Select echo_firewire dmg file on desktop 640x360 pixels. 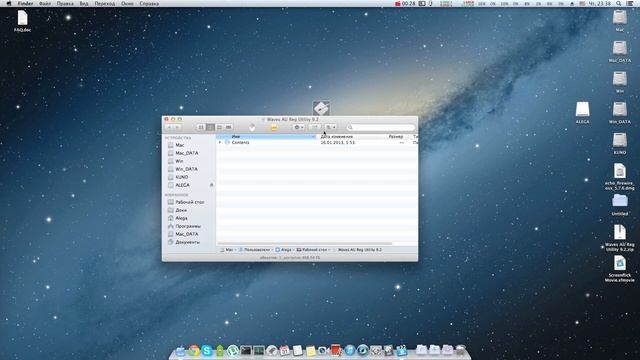[x=620, y=176]
